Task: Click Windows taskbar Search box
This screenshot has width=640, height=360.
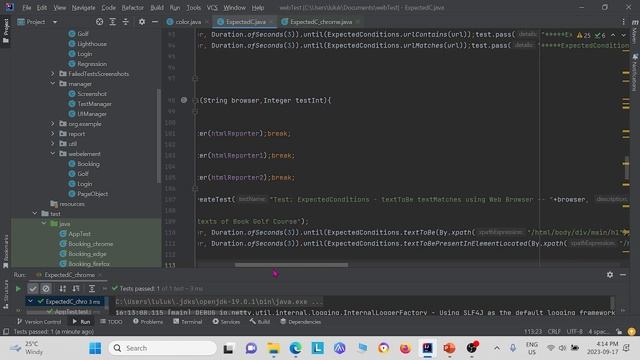Action: tap(162, 348)
